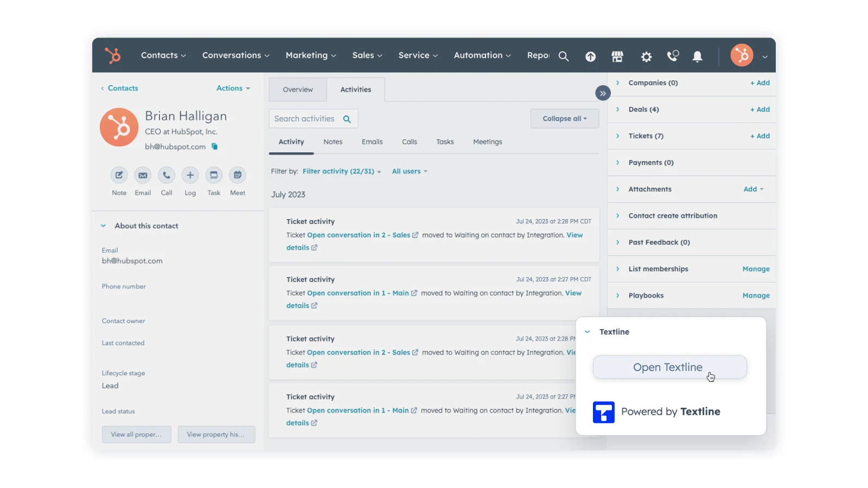This screenshot has height=488, width=868.
Task: Collapse the About this contact section
Action: coord(103,226)
